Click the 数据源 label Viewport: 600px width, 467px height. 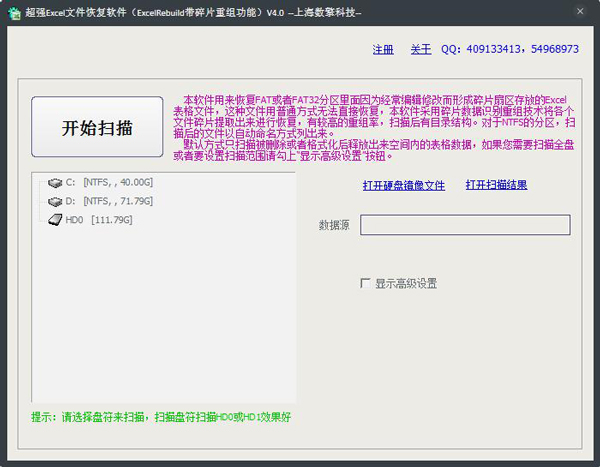334,225
